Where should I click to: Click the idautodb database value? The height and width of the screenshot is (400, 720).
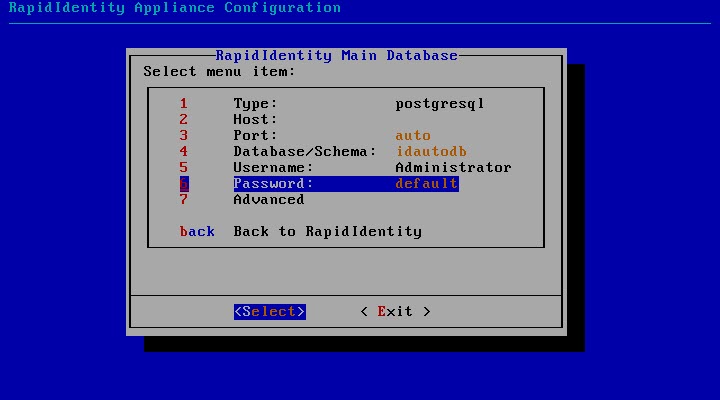[x=431, y=152]
